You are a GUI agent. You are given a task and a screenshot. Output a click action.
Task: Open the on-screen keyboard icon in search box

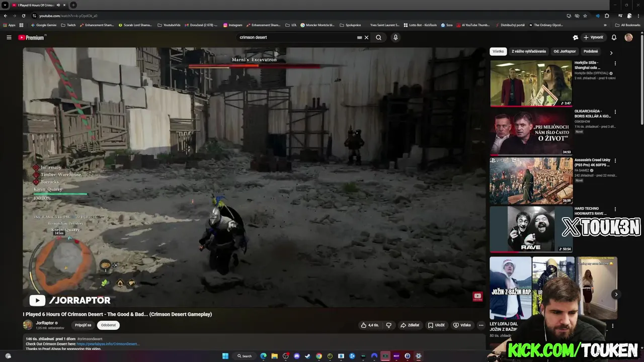359,37
